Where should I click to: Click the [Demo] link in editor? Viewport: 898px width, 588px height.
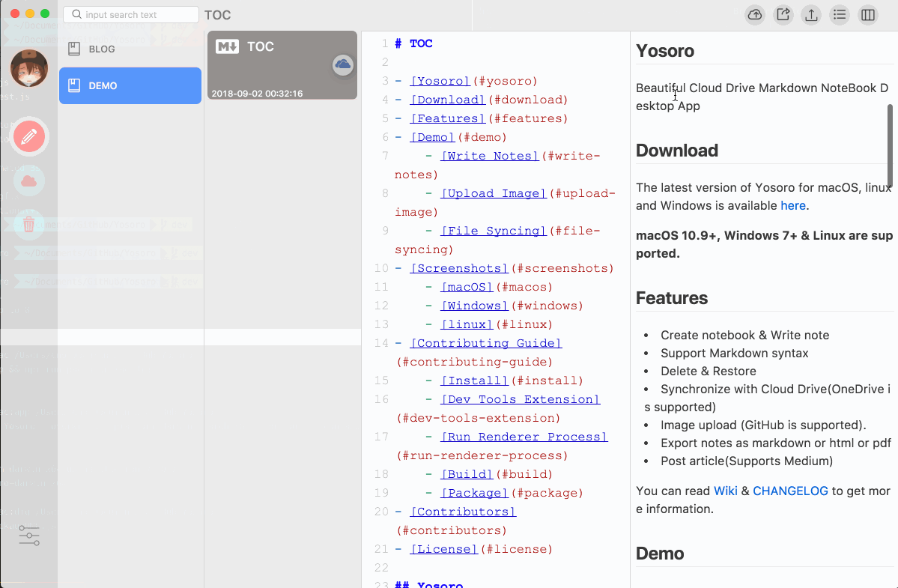(x=432, y=137)
